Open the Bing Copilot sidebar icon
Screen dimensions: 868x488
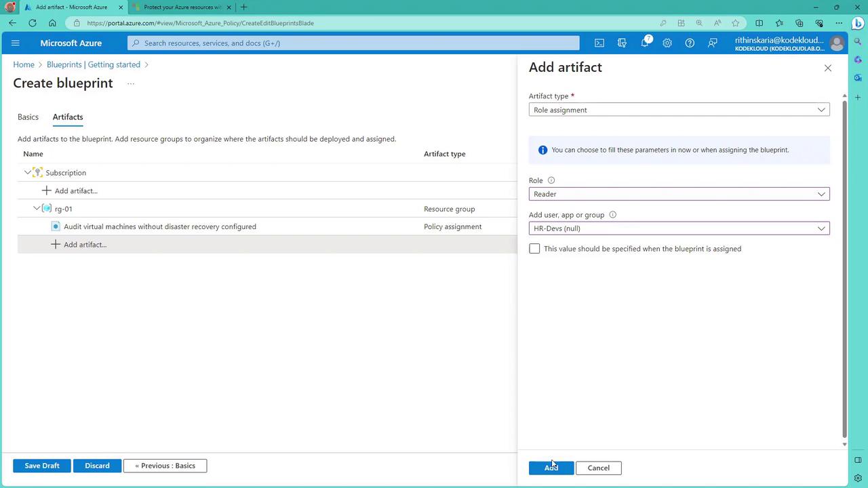click(x=858, y=23)
